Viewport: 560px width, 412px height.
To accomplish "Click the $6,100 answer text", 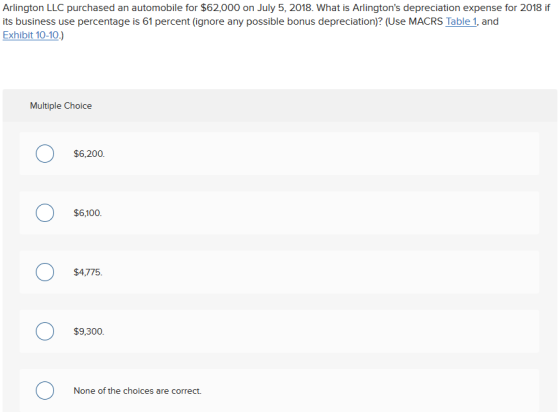I will (x=88, y=213).
